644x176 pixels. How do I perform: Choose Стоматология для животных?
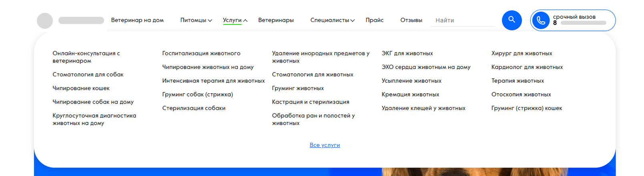pyautogui.click(x=313, y=74)
